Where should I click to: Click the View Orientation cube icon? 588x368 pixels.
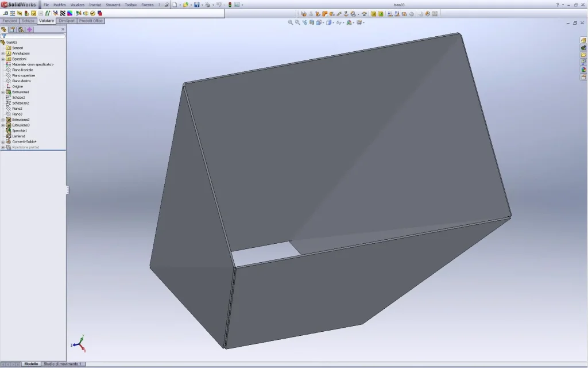pyautogui.click(x=319, y=22)
